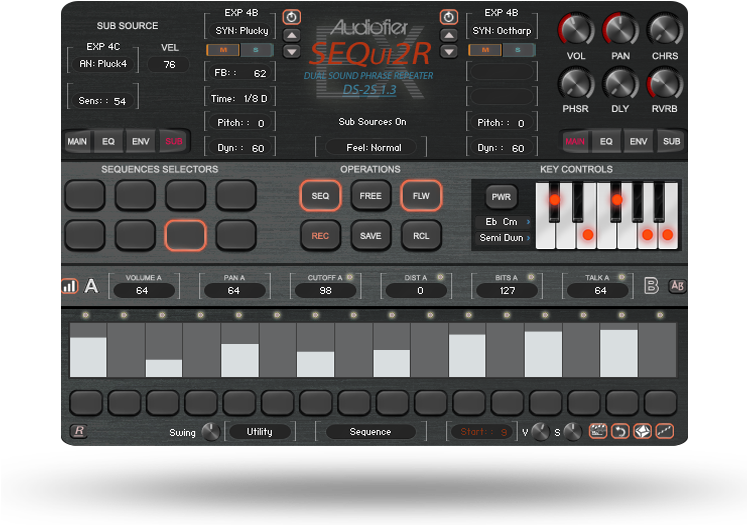747x525 pixels.
Task: Toggle the M button under SYN: Plucky
Action: point(223,50)
